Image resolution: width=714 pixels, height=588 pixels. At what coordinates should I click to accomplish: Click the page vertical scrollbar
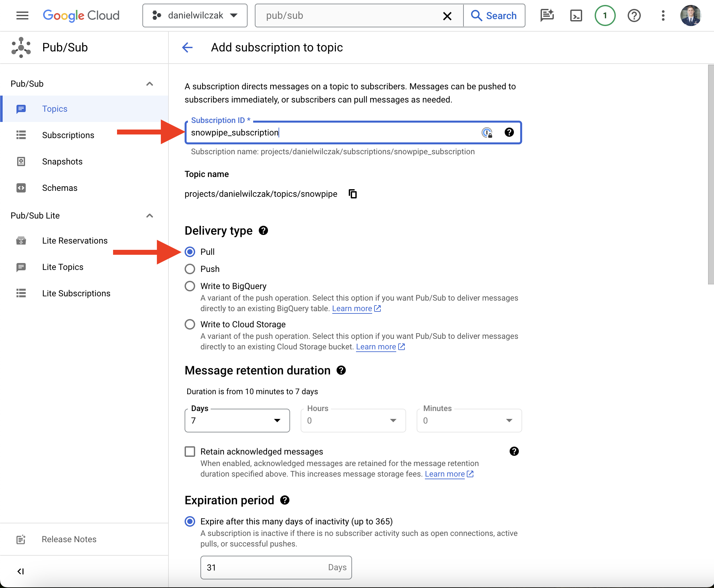coord(711,175)
